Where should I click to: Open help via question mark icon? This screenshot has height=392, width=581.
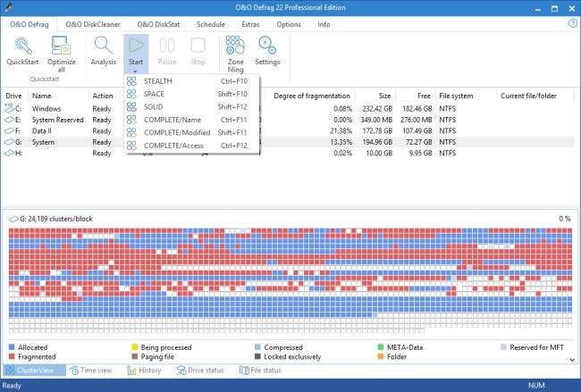coord(572,24)
